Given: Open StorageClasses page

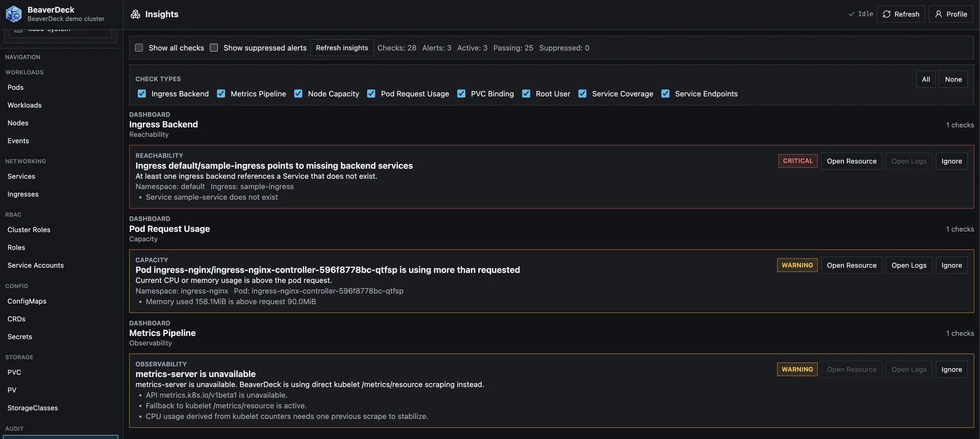Looking at the screenshot, I should click(x=33, y=408).
